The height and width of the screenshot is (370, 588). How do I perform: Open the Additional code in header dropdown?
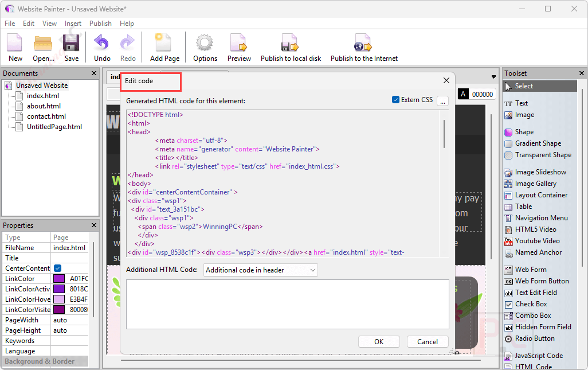(x=261, y=270)
